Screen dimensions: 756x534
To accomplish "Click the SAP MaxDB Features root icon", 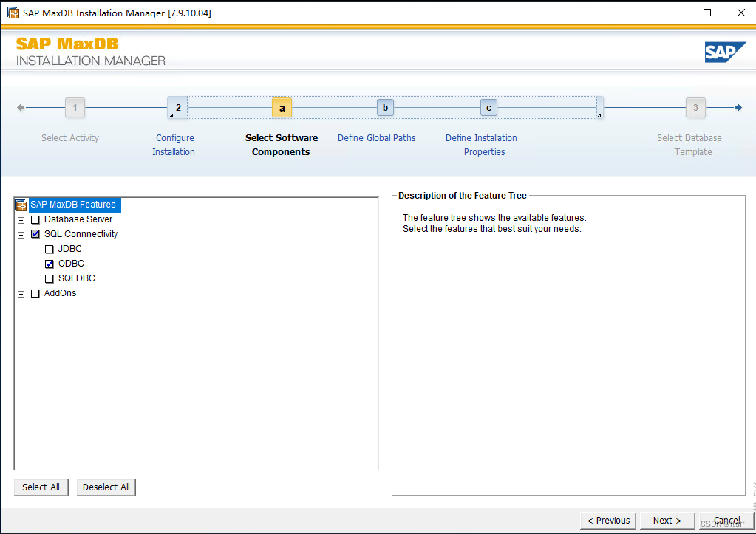I will pyautogui.click(x=21, y=205).
